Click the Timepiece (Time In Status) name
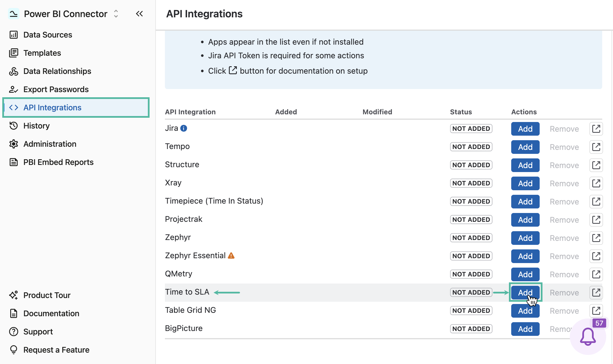 (214, 201)
